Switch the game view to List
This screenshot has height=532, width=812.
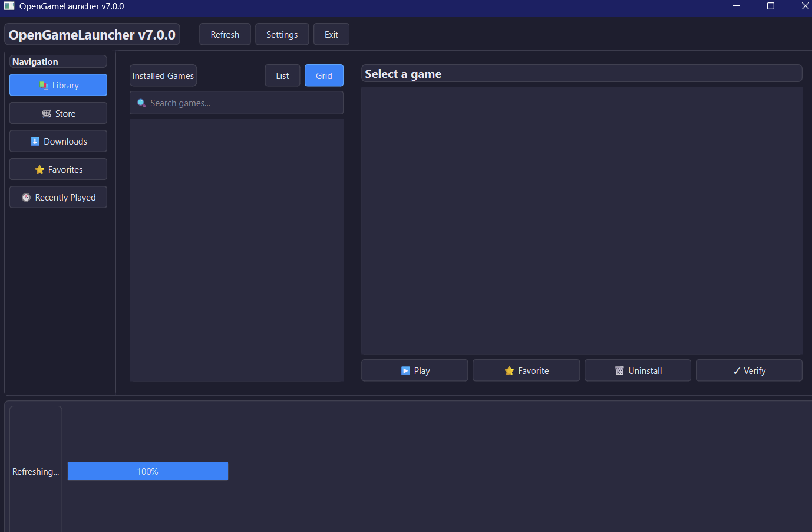282,75
